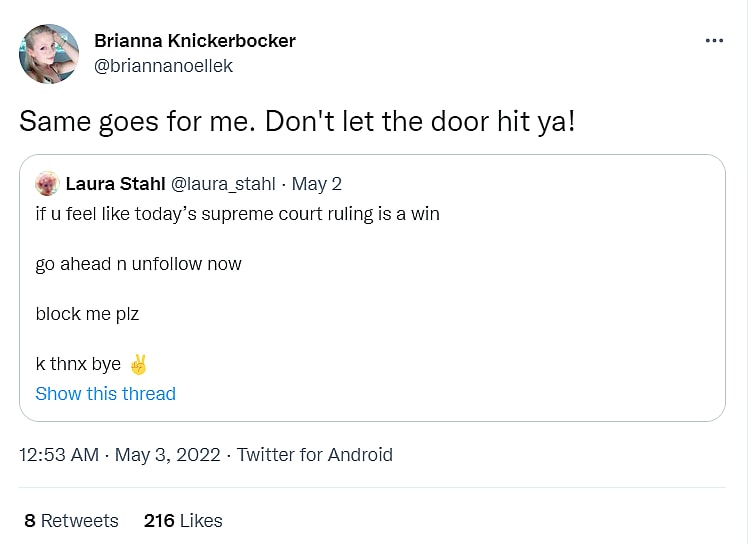Image resolution: width=756 pixels, height=544 pixels.
Task: Click the "k thnx bye" text
Action: [x=78, y=364]
